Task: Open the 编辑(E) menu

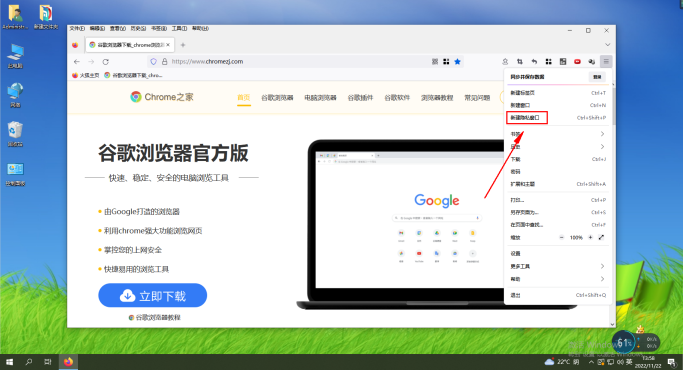Action: point(97,28)
